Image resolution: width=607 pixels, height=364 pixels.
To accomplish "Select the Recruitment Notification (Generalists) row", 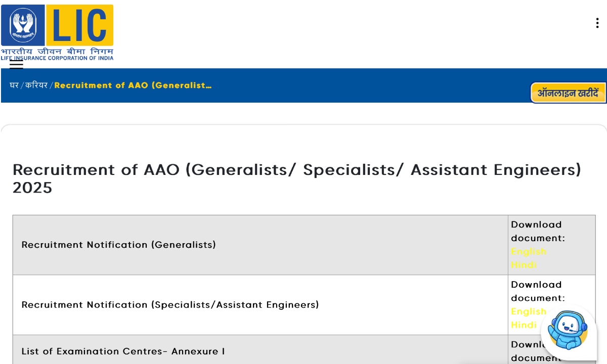I will 118,245.
